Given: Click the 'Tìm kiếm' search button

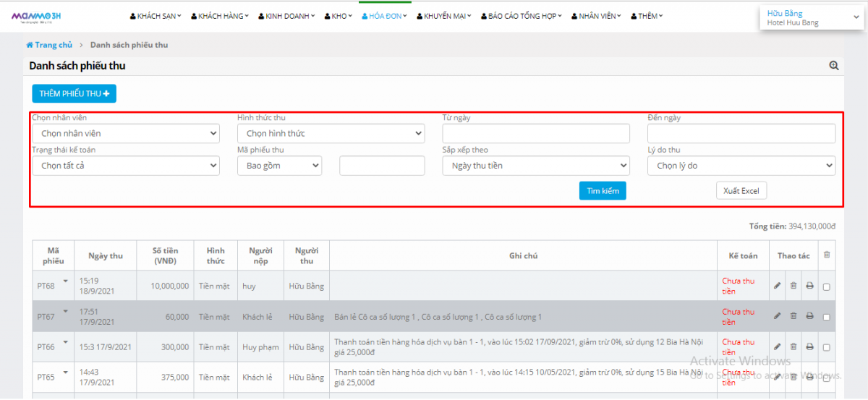Looking at the screenshot, I should 603,191.
